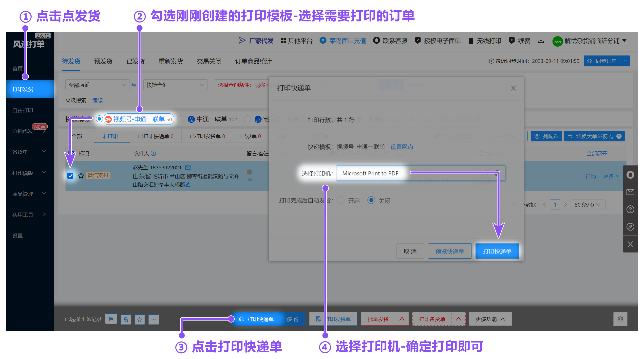The height and width of the screenshot is (359, 644).
Task: Switch to 预发货 tab
Action: (x=103, y=61)
